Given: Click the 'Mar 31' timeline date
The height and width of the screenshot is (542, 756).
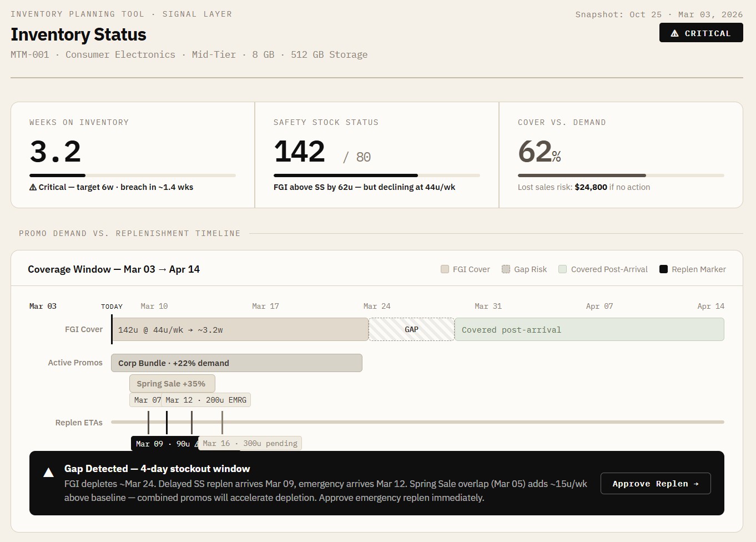Looking at the screenshot, I should coord(488,306).
